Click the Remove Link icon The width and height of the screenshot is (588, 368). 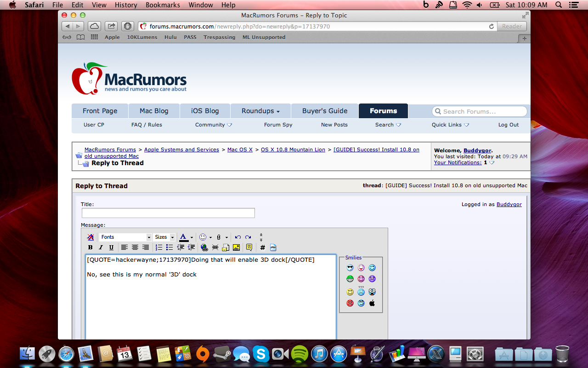click(215, 247)
